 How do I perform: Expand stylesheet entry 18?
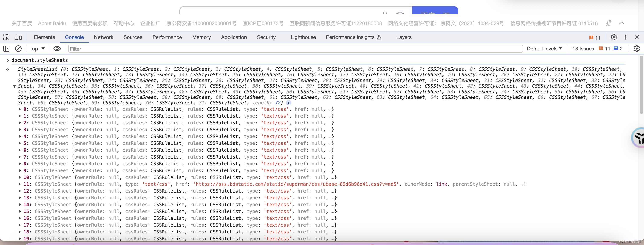20,232
